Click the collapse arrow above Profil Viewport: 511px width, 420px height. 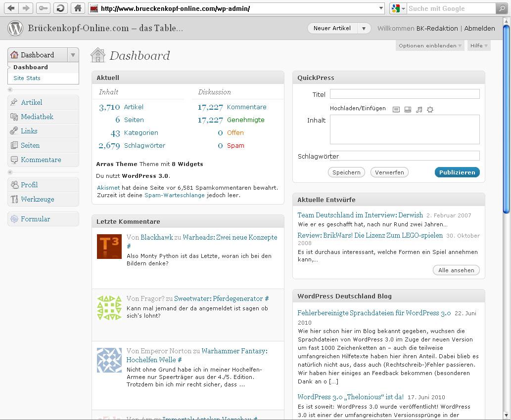(x=10, y=172)
